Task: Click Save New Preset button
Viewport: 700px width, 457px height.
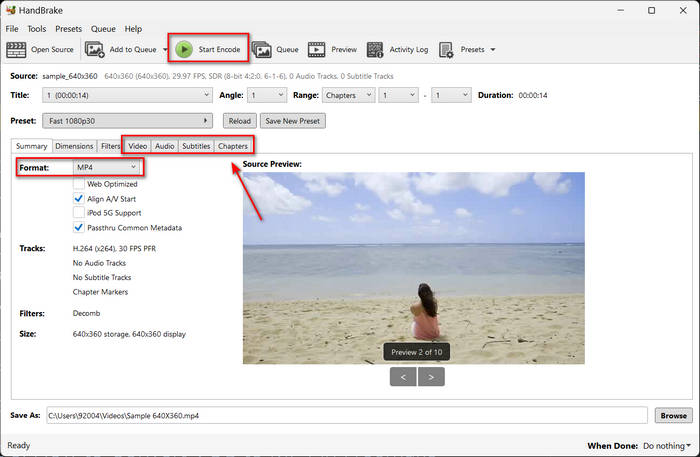Action: pyautogui.click(x=292, y=121)
